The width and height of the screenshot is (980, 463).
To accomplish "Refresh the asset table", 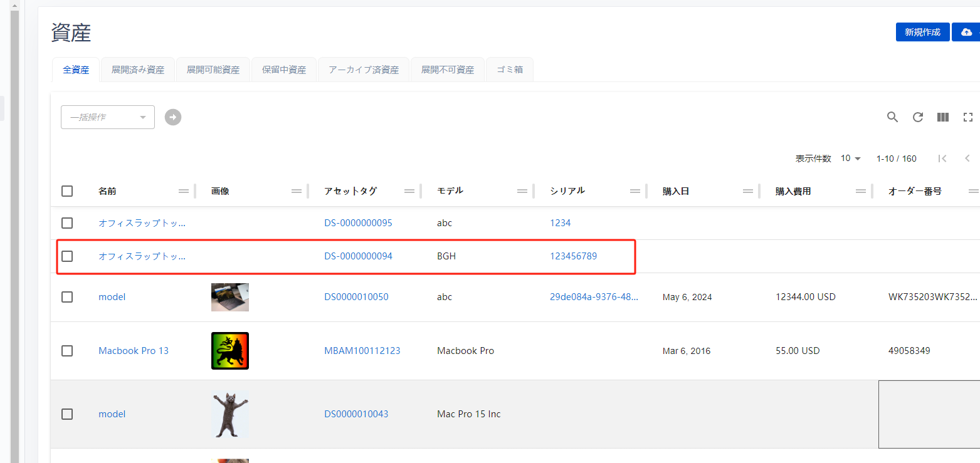I will pyautogui.click(x=918, y=117).
